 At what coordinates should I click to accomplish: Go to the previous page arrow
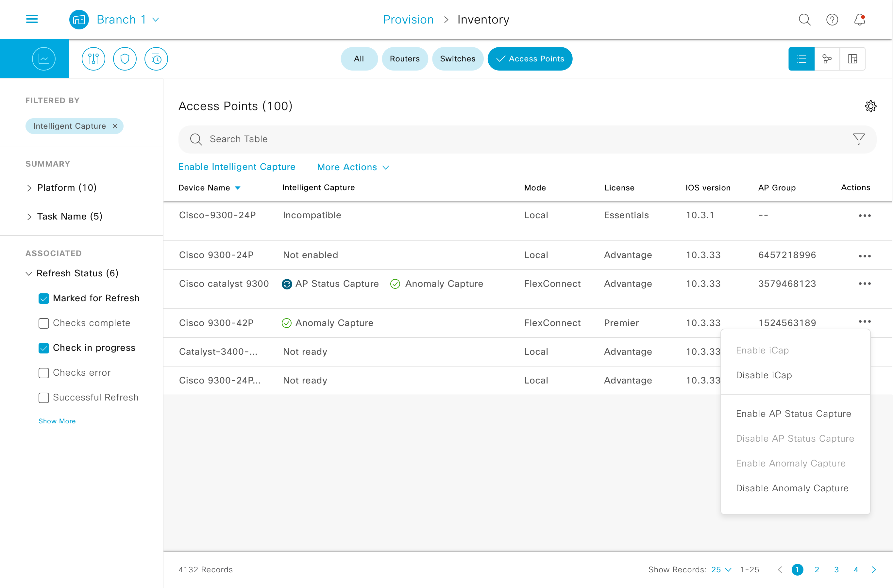pos(780,570)
